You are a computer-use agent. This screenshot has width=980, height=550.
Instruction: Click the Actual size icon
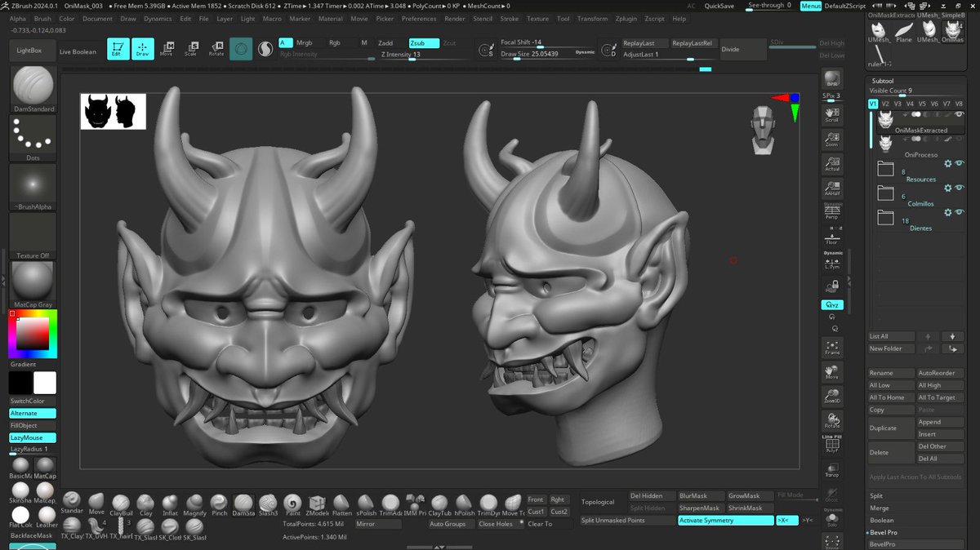click(x=832, y=164)
